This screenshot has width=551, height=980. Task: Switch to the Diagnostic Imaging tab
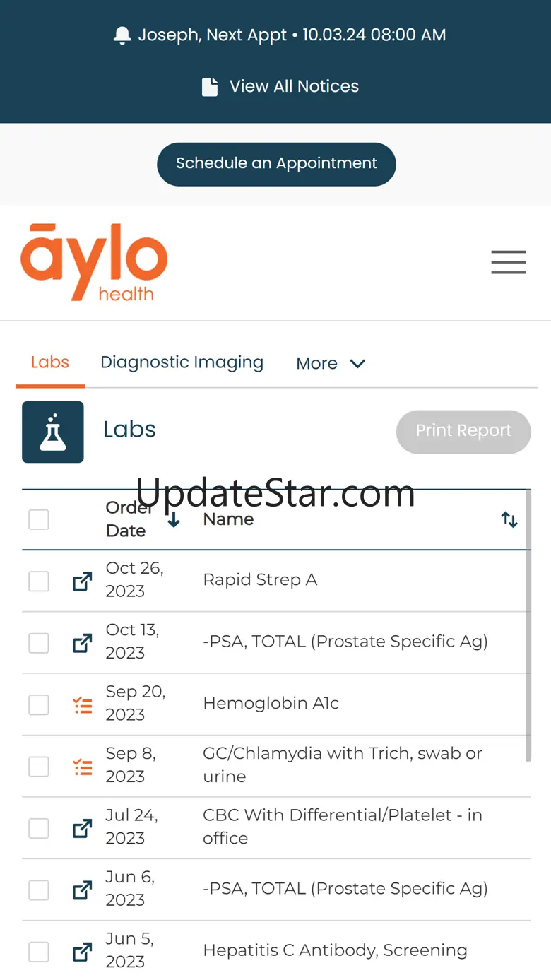pyautogui.click(x=182, y=362)
